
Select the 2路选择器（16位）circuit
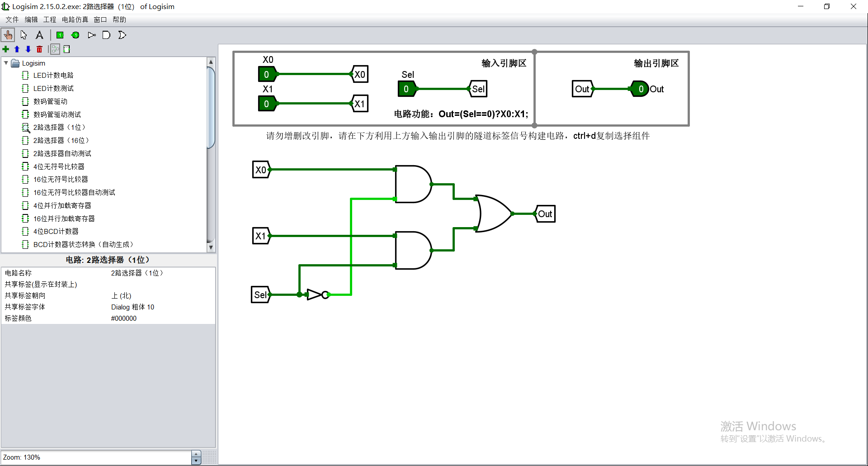coord(59,140)
